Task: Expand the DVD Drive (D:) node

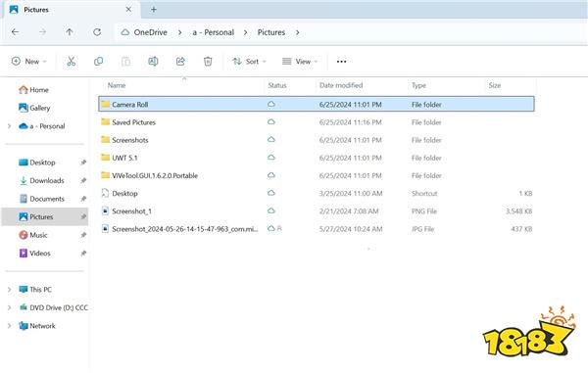Action: click(x=10, y=307)
